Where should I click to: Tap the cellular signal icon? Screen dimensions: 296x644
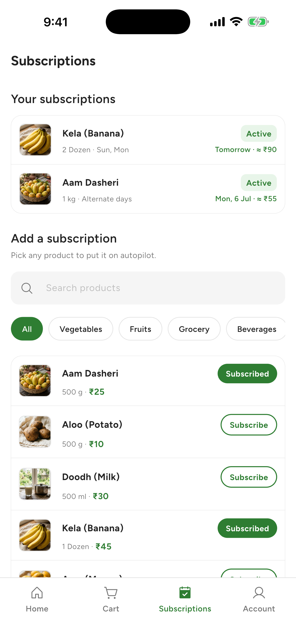tap(217, 22)
